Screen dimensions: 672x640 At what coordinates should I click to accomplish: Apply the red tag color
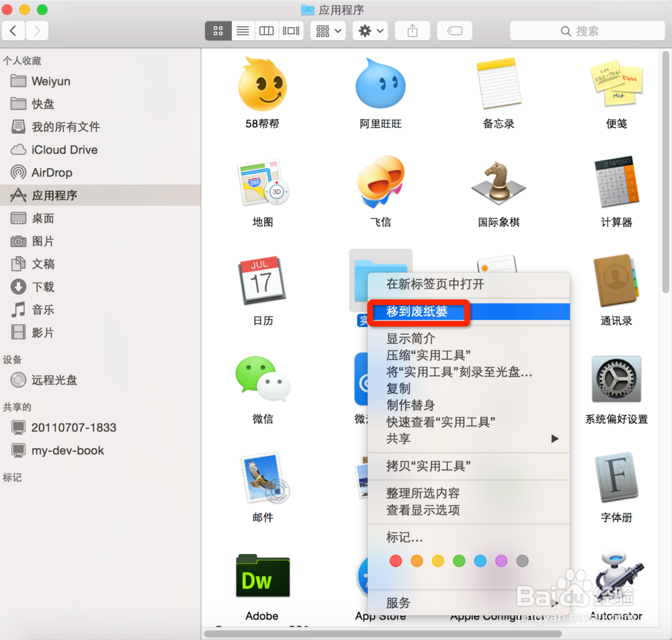[396, 561]
